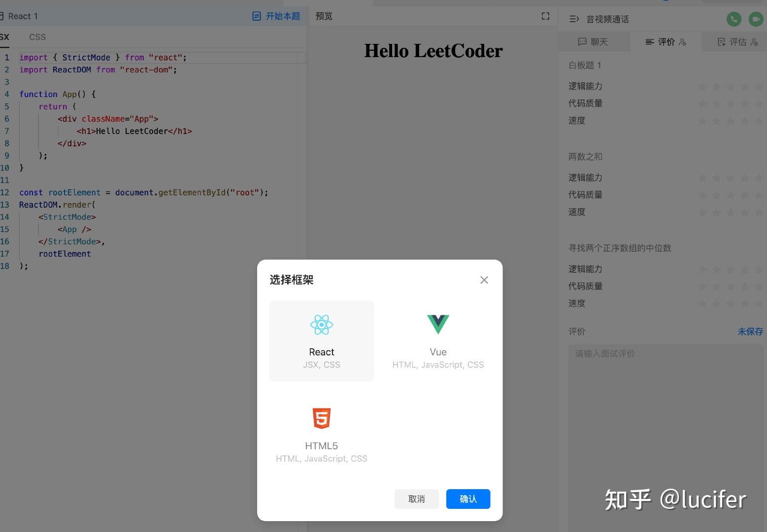Click the 未保存 unsaved link
This screenshot has width=767, height=532.
click(x=750, y=332)
